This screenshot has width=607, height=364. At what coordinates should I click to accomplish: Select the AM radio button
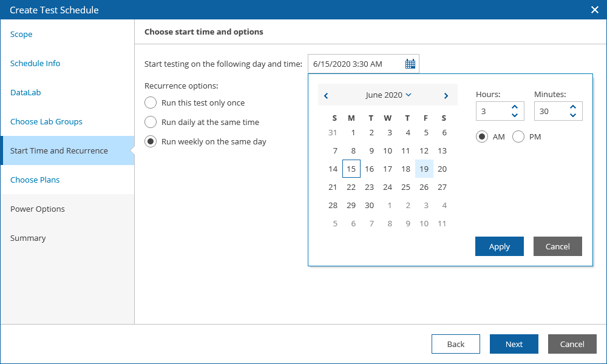482,137
